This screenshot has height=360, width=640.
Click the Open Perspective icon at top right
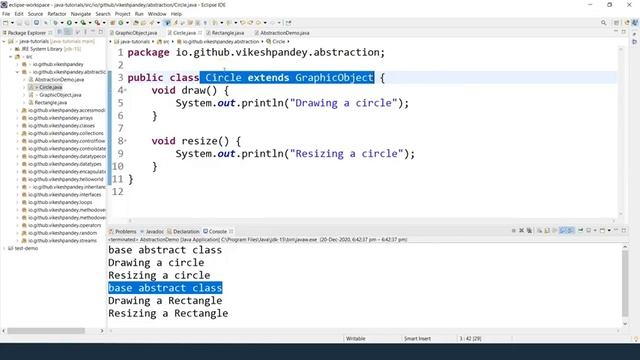click(x=617, y=23)
